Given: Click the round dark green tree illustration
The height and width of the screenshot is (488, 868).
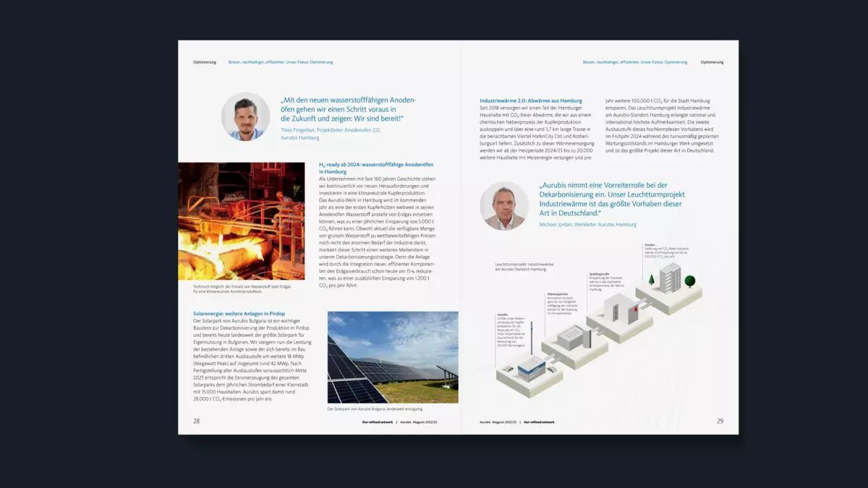Looking at the screenshot, I should click(690, 281).
